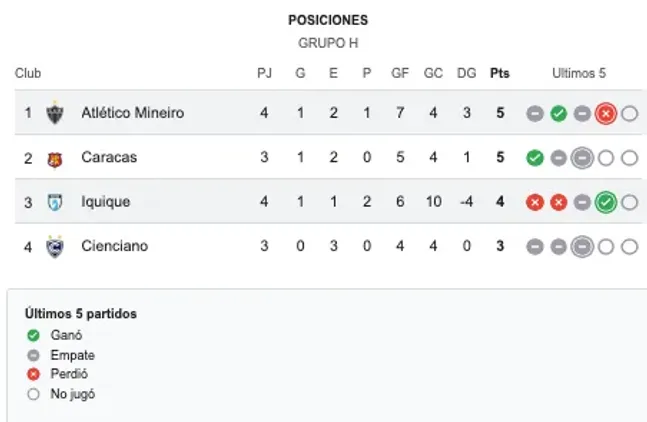647x422 pixels.
Task: Click the Caracas club crest
Action: click(x=55, y=158)
